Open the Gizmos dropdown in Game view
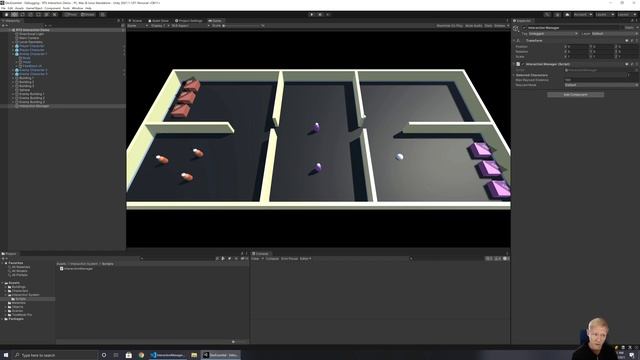640x360 pixels. tap(502, 26)
